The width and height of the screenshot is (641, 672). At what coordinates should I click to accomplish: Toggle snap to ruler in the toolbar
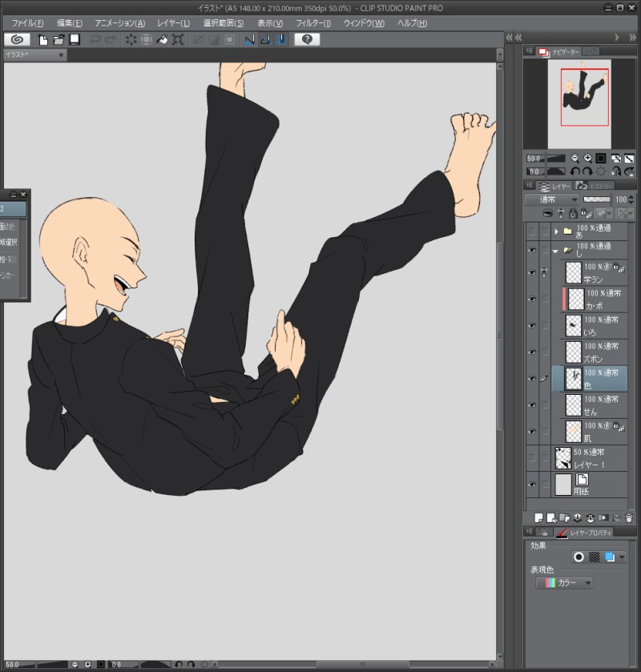[249, 40]
